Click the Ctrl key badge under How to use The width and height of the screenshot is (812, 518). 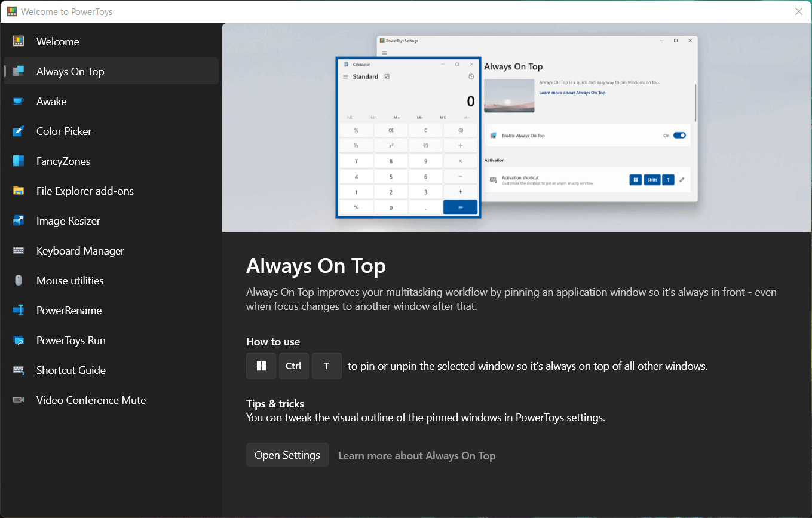[x=293, y=366]
